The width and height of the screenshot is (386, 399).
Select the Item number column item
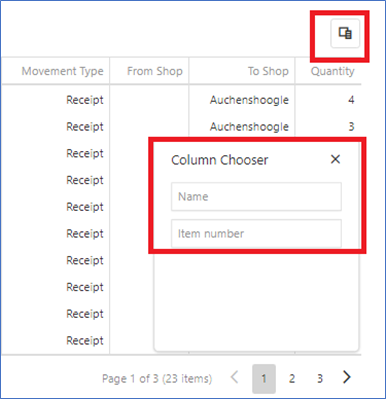(256, 233)
